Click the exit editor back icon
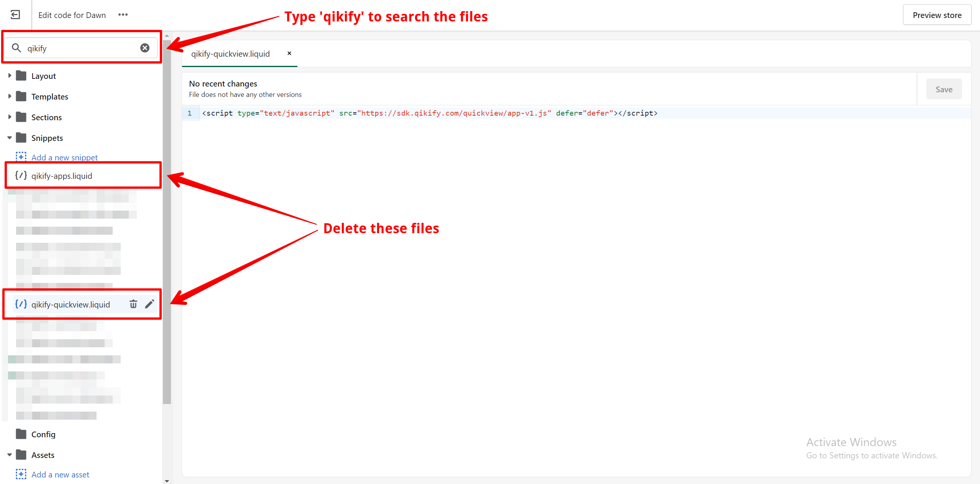Screen dimensions: 980x484 [x=15, y=15]
